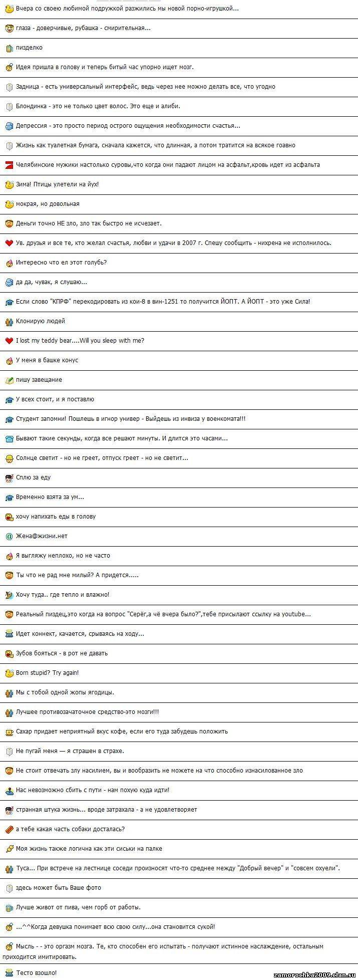Click the joystick icon next to "Нас невозможно сбить"
Viewport: 358px width, 980px height.
(x=9, y=790)
